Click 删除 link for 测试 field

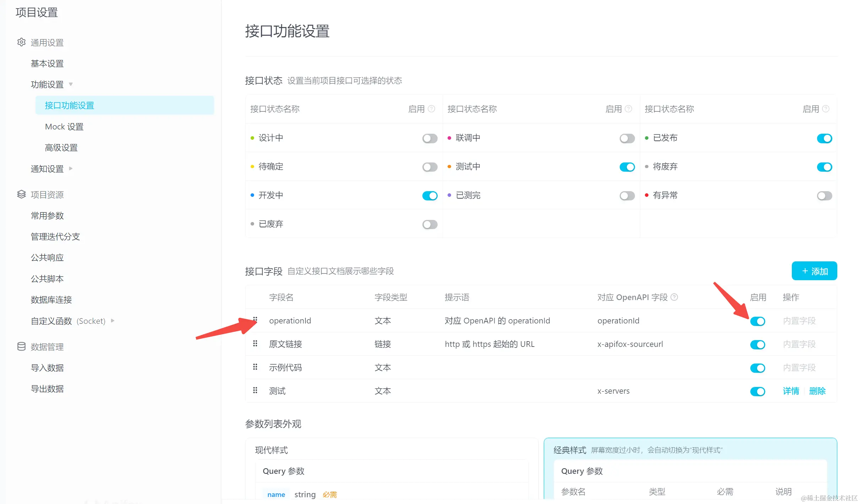point(817,391)
